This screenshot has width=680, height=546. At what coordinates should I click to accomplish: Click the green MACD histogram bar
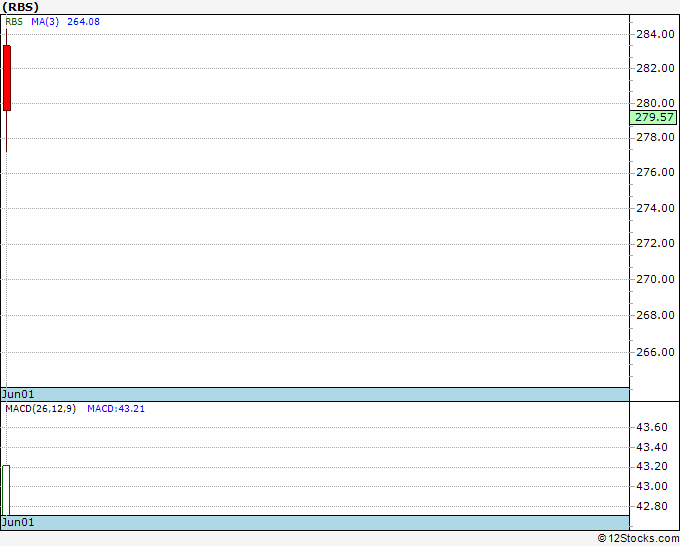click(x=6, y=490)
